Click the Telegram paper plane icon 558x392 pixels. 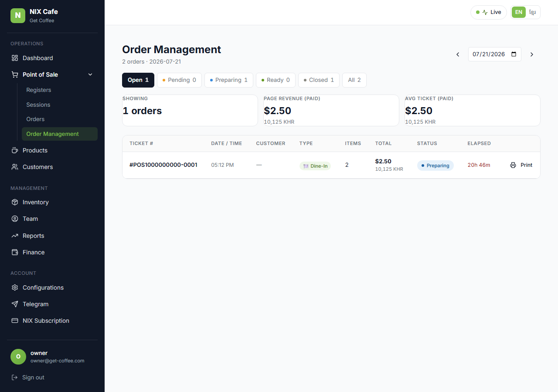pyautogui.click(x=15, y=304)
